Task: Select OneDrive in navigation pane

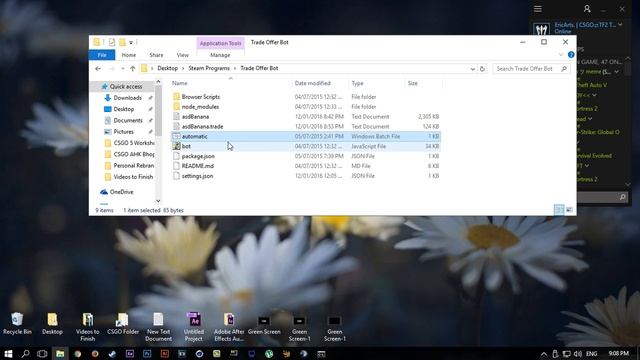Action: click(x=122, y=192)
